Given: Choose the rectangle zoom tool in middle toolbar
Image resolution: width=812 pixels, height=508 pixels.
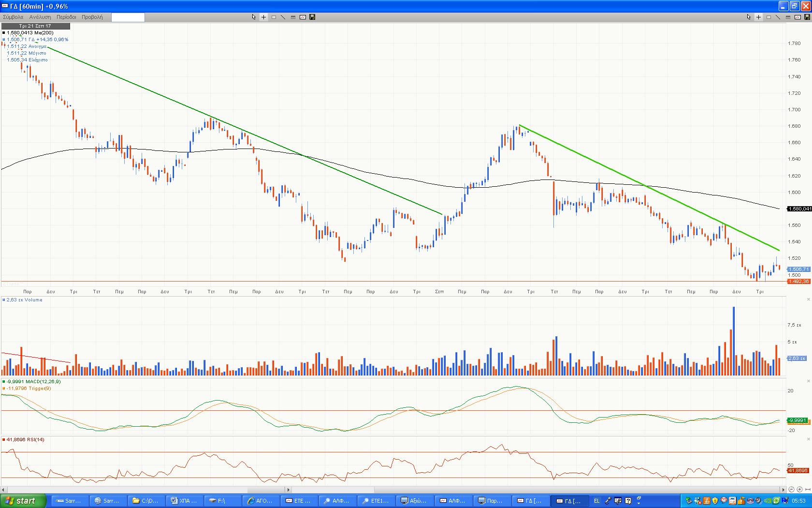Looking at the screenshot, I should coord(274,17).
